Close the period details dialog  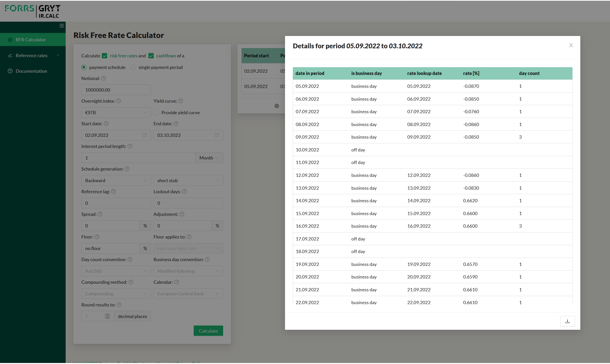point(571,46)
